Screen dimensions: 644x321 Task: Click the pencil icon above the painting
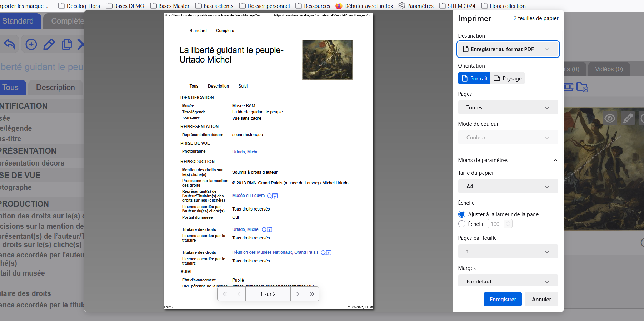click(628, 118)
